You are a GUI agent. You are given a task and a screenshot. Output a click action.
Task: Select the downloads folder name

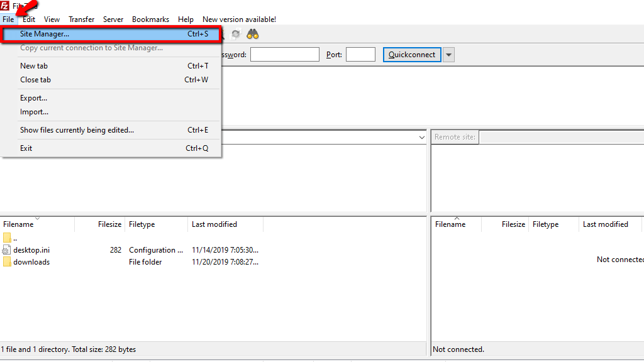pos(31,262)
